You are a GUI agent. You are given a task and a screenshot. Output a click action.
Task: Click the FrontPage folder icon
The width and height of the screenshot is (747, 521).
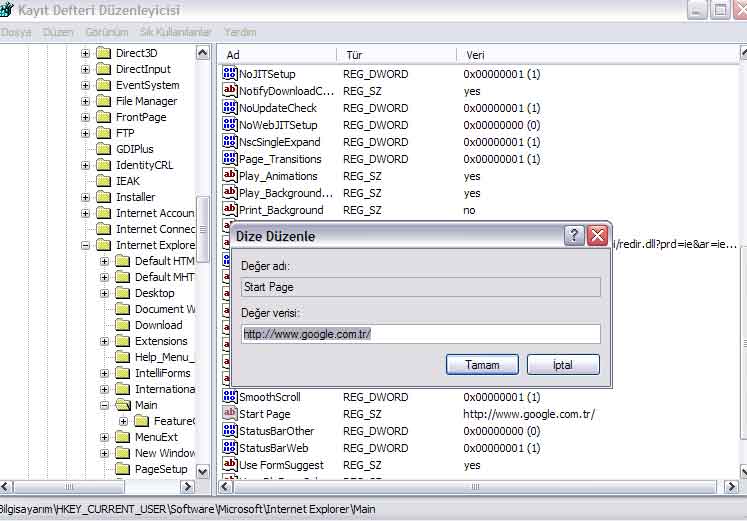pyautogui.click(x=103, y=117)
